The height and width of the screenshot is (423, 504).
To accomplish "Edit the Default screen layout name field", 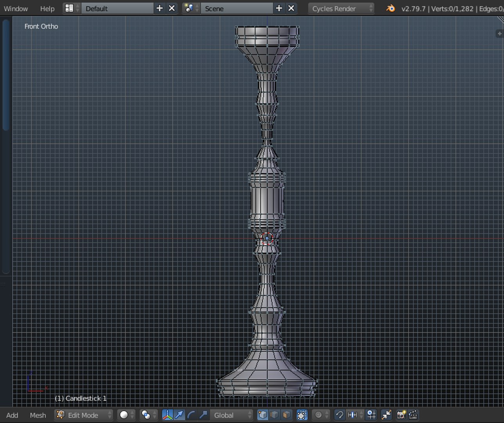I will [117, 8].
